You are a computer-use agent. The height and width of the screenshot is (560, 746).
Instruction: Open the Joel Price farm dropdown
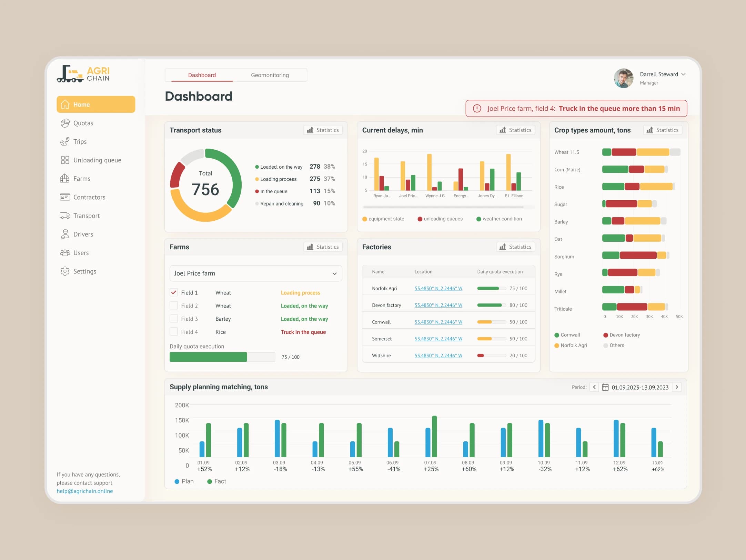point(256,273)
